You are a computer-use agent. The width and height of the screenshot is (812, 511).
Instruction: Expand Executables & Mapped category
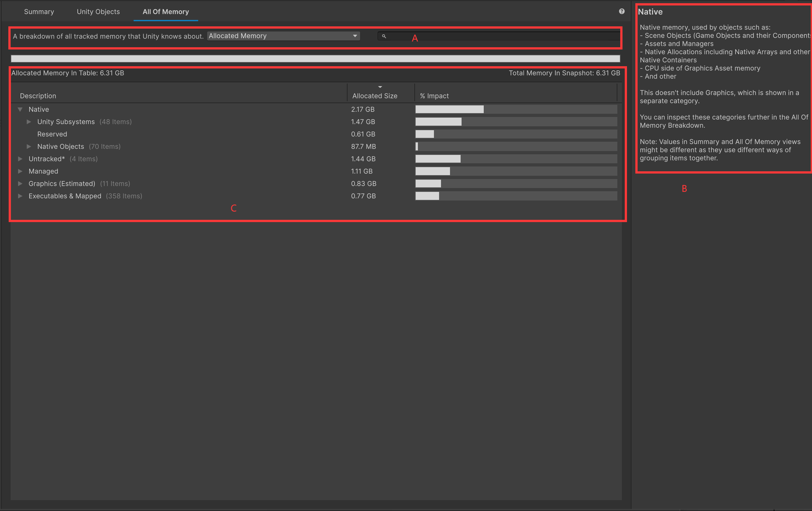pyautogui.click(x=20, y=196)
